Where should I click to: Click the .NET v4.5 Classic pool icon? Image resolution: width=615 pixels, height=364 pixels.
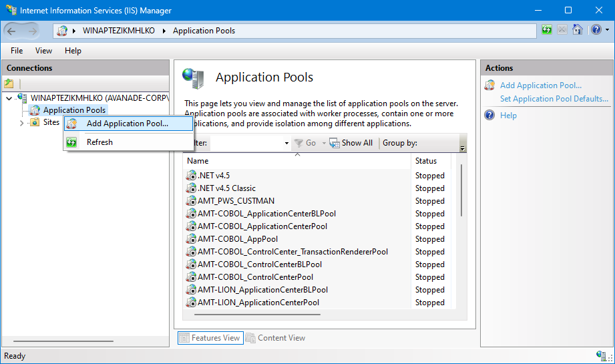pos(191,188)
